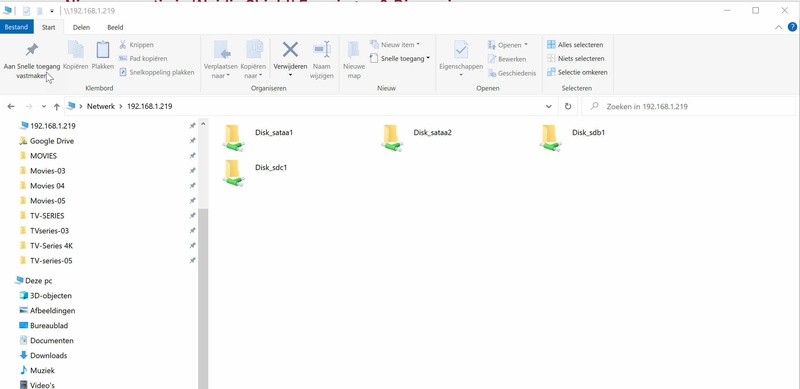Refresh the folder view

(x=568, y=107)
